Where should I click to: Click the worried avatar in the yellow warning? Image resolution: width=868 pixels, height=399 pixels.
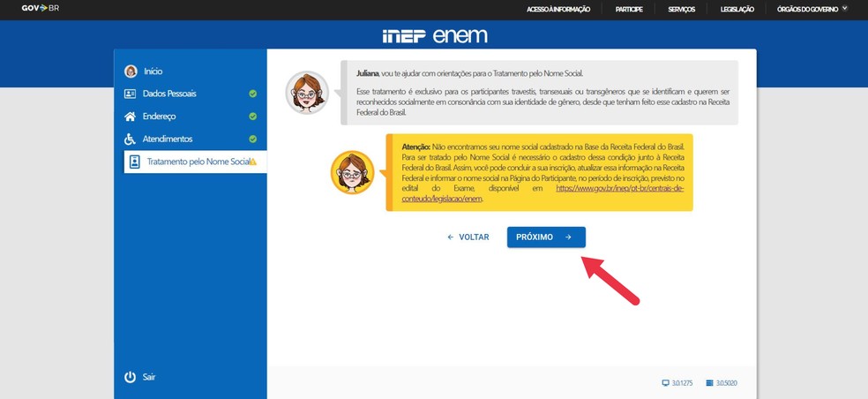353,172
